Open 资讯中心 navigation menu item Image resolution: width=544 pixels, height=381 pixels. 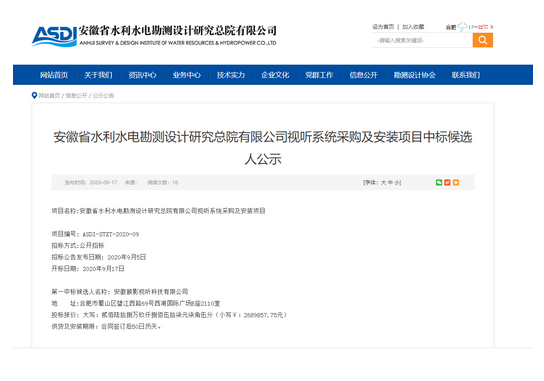tap(142, 75)
